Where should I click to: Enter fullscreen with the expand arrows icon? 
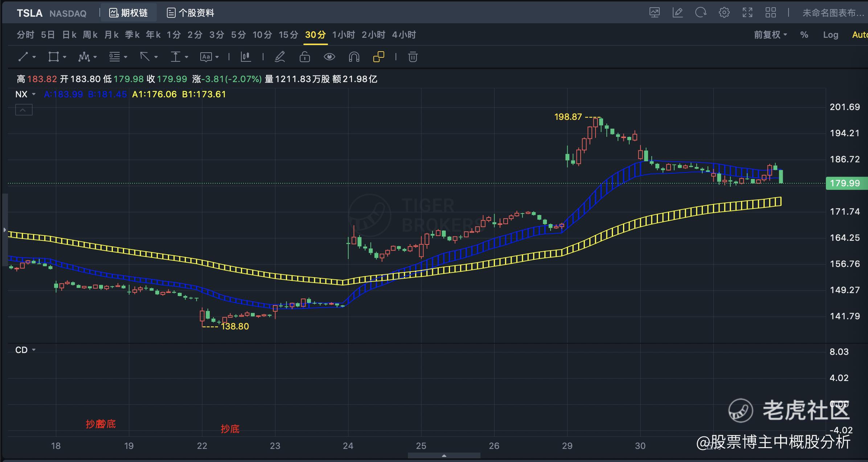(x=747, y=13)
